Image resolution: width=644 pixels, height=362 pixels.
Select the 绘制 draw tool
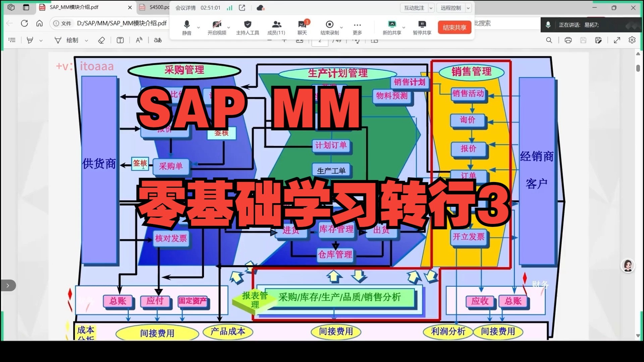pos(66,40)
